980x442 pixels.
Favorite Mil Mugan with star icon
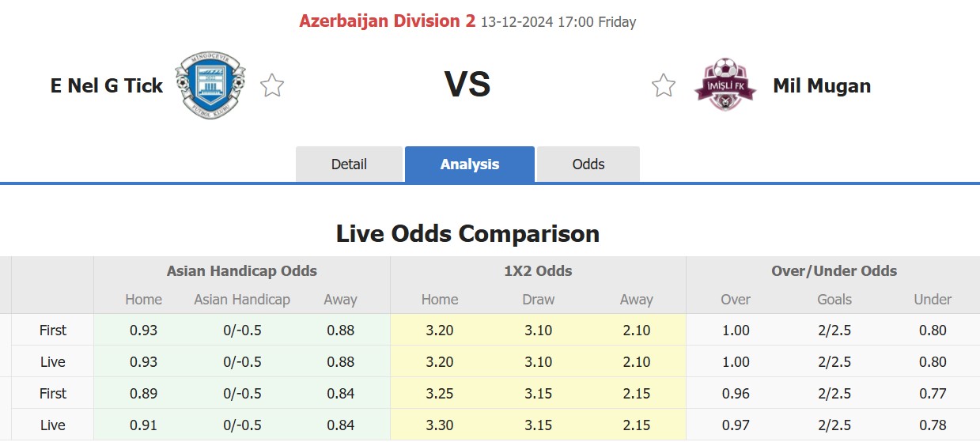tap(664, 85)
